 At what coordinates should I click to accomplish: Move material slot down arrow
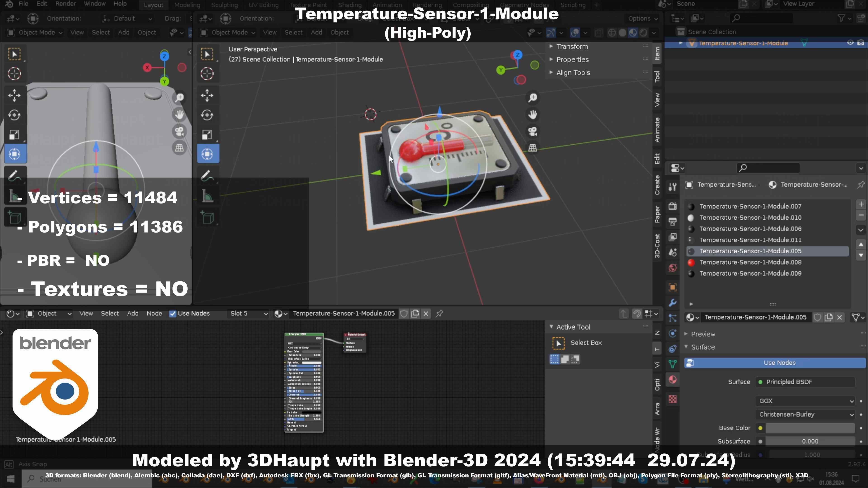861,255
